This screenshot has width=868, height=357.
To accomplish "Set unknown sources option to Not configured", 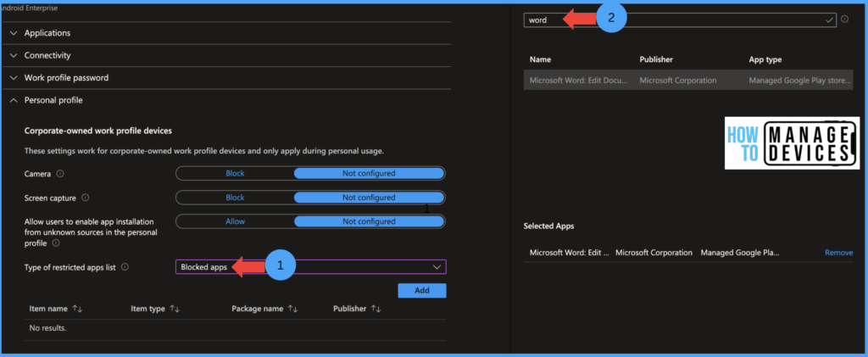I will (x=369, y=221).
